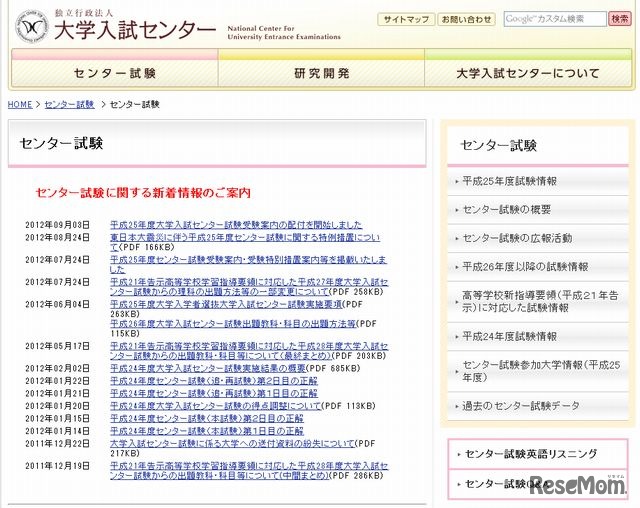This screenshot has width=640, height=508.
Task: Open 平成26年度 出題教科・科目の出題方法 link
Action: click(x=233, y=324)
